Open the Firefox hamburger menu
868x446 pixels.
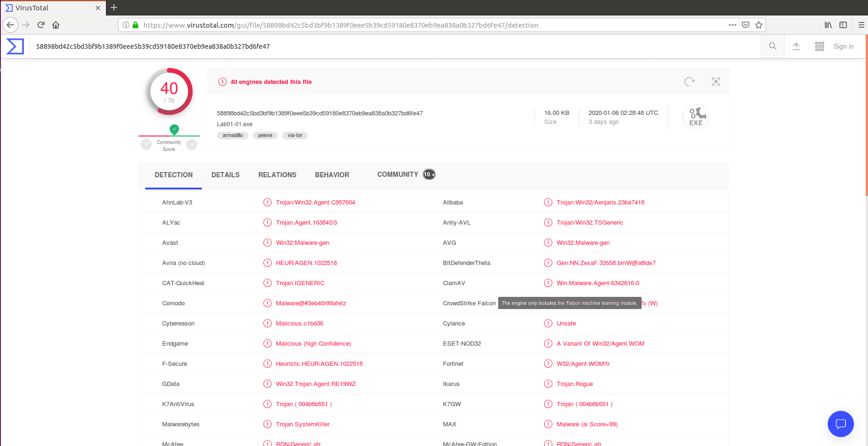click(x=861, y=25)
